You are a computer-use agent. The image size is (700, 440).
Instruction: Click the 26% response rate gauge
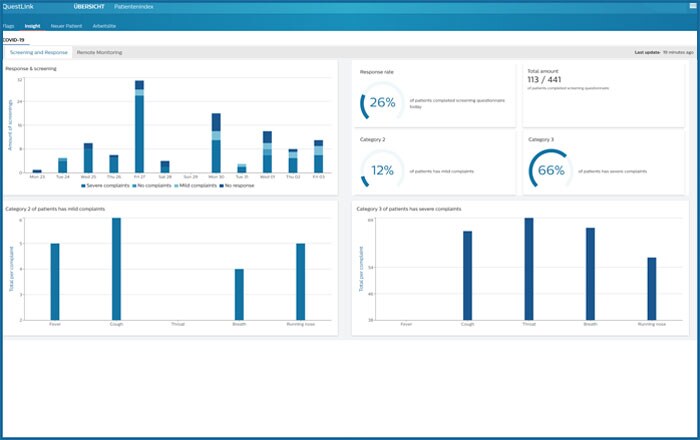click(382, 103)
